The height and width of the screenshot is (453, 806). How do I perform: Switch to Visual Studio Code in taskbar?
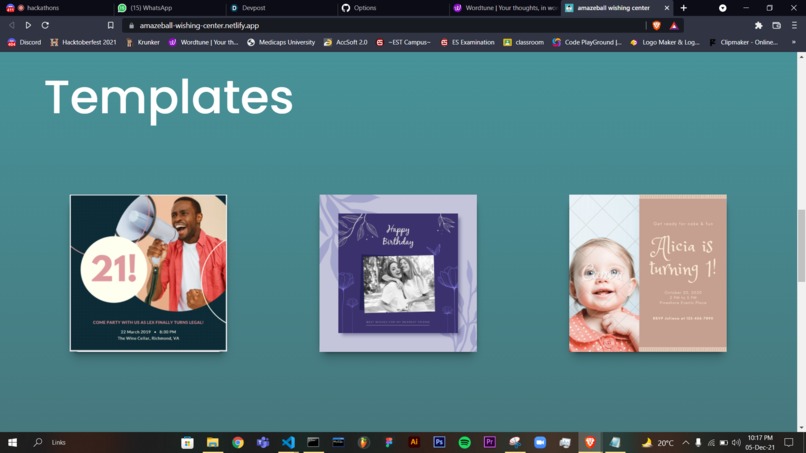[288, 442]
